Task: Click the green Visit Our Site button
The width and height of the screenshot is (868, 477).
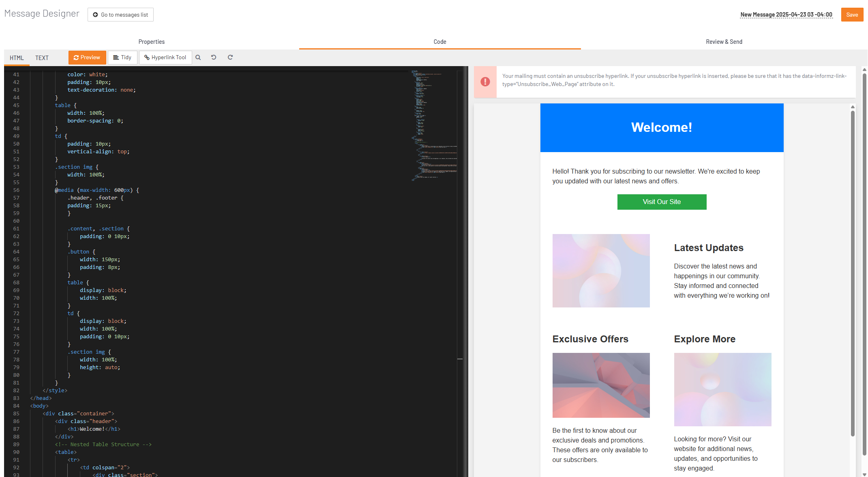Action: [661, 202]
